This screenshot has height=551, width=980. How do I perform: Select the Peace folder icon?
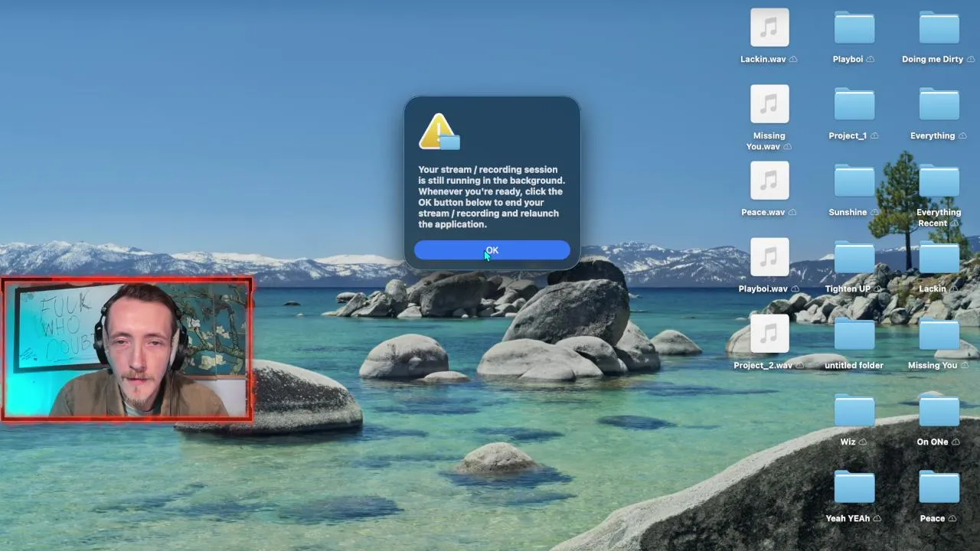[939, 487]
